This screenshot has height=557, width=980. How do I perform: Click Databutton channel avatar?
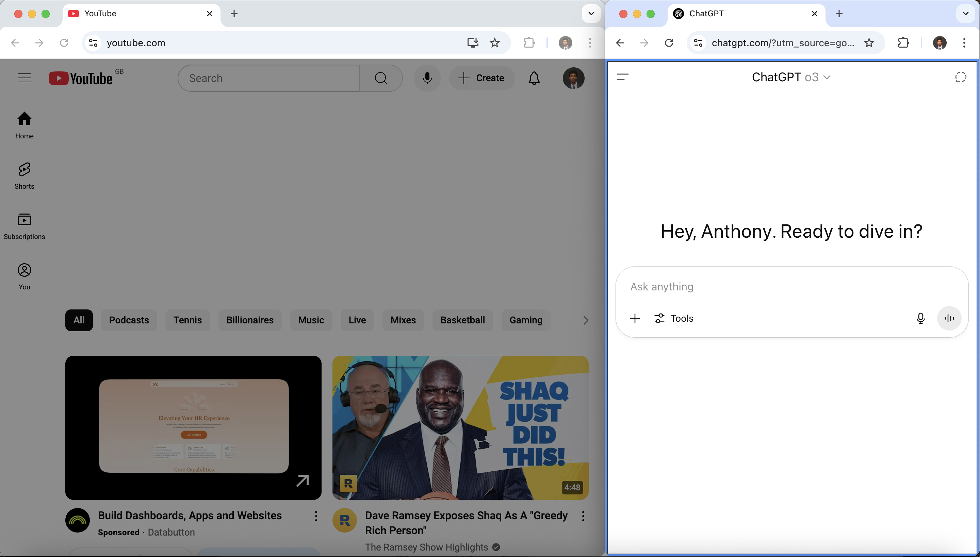tap(77, 520)
